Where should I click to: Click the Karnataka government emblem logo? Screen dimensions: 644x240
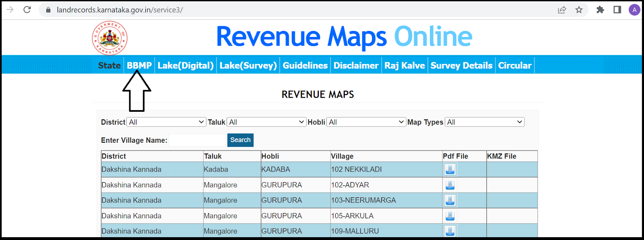(109, 38)
